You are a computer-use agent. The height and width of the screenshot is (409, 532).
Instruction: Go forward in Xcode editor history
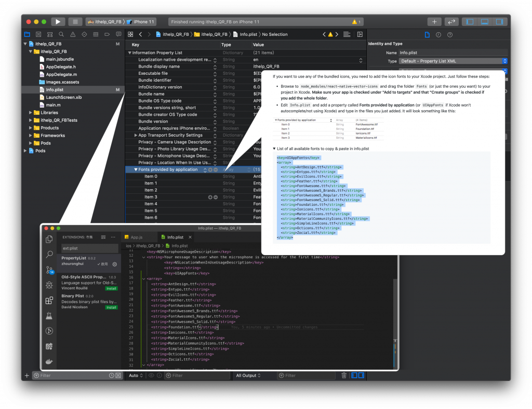(x=149, y=34)
